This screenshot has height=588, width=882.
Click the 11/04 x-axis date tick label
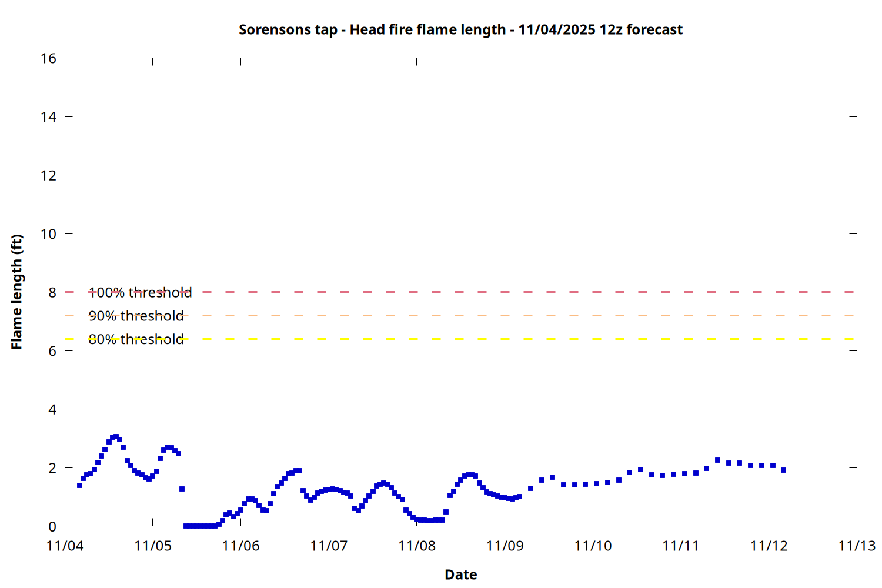[x=65, y=546]
